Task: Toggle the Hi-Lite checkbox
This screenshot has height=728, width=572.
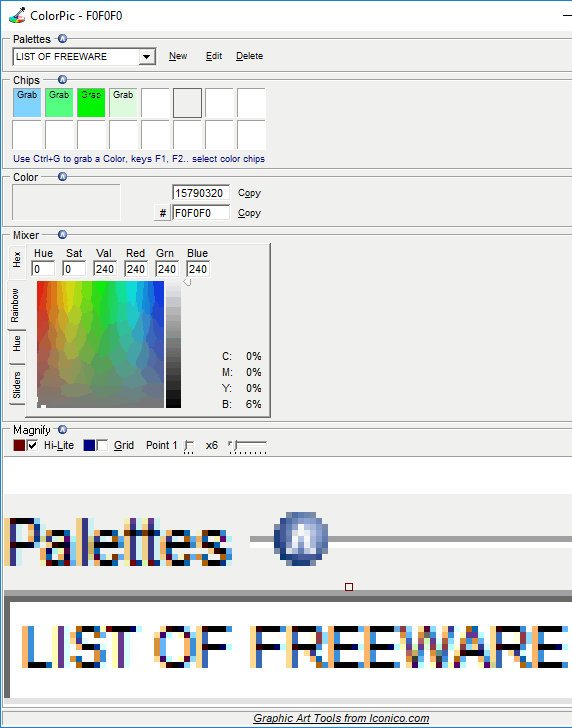Action: [x=32, y=446]
